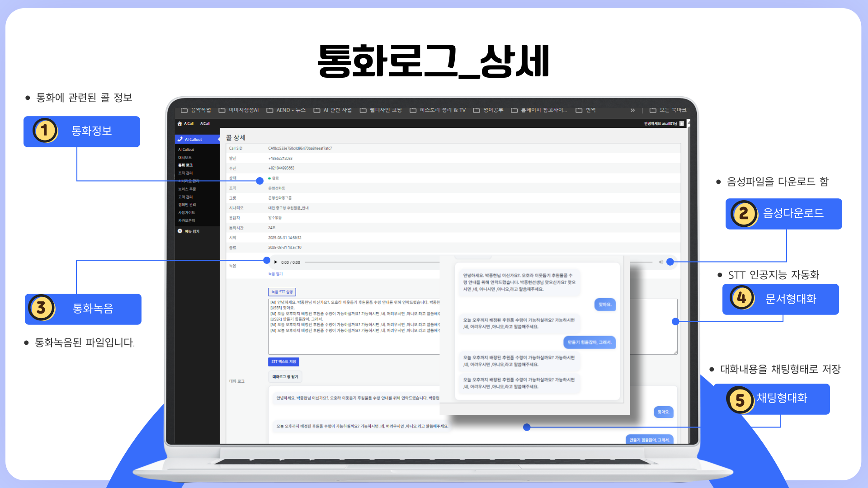Click the 녹음 열기 link
This screenshot has width=868, height=488.
pyautogui.click(x=275, y=274)
